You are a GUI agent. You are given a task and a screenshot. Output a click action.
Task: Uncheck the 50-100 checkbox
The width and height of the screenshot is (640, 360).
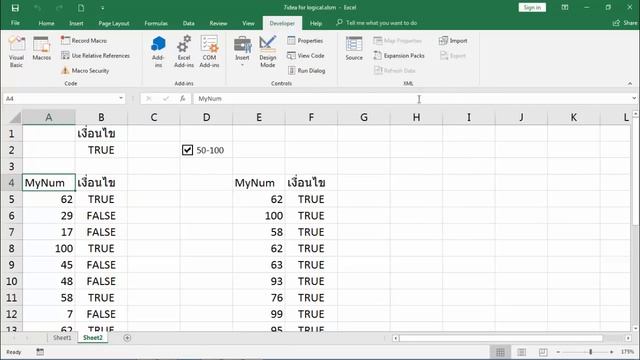(187, 150)
